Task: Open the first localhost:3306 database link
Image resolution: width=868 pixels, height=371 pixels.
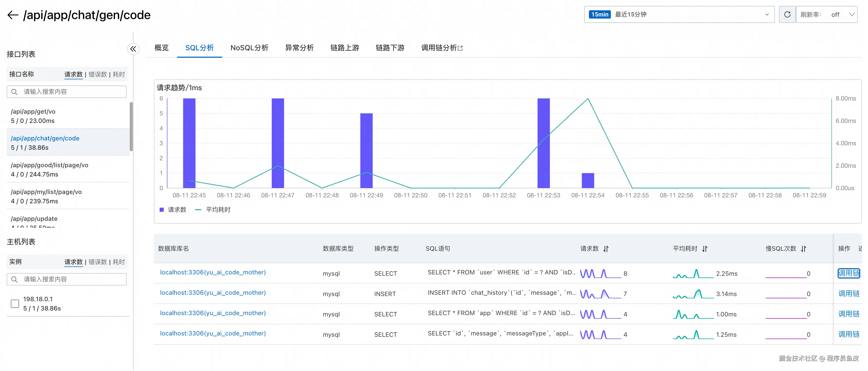Action: [213, 272]
